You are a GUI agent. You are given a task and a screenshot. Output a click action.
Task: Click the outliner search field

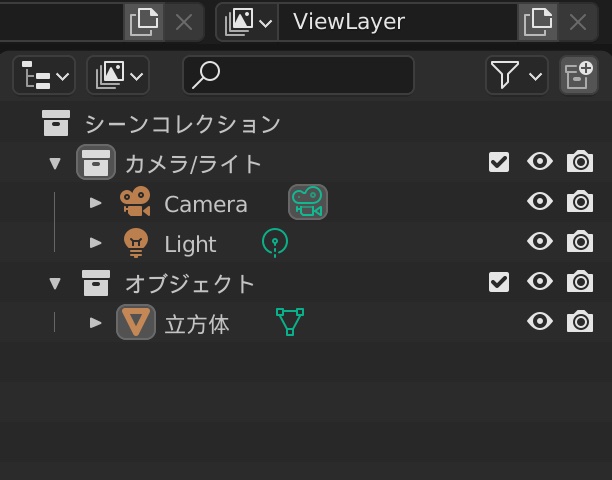(x=298, y=75)
